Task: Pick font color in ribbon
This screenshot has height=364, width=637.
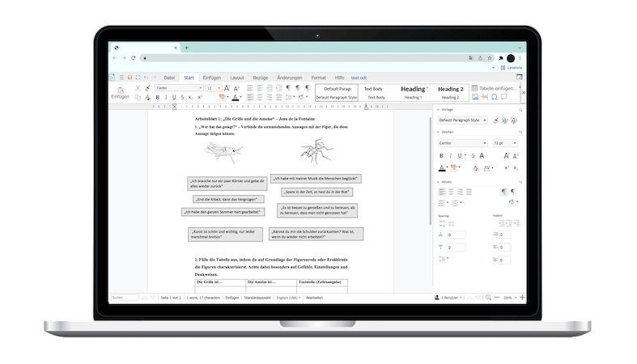Action: coord(236,97)
